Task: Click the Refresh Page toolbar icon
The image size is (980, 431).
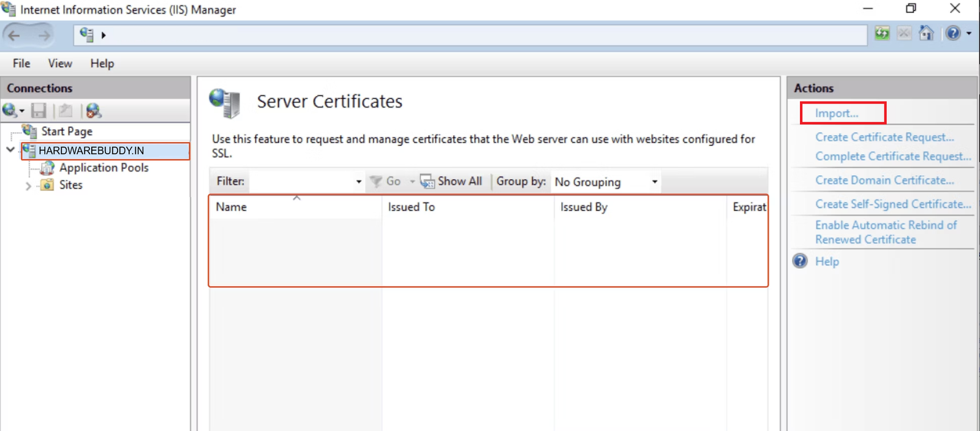Action: coord(882,33)
